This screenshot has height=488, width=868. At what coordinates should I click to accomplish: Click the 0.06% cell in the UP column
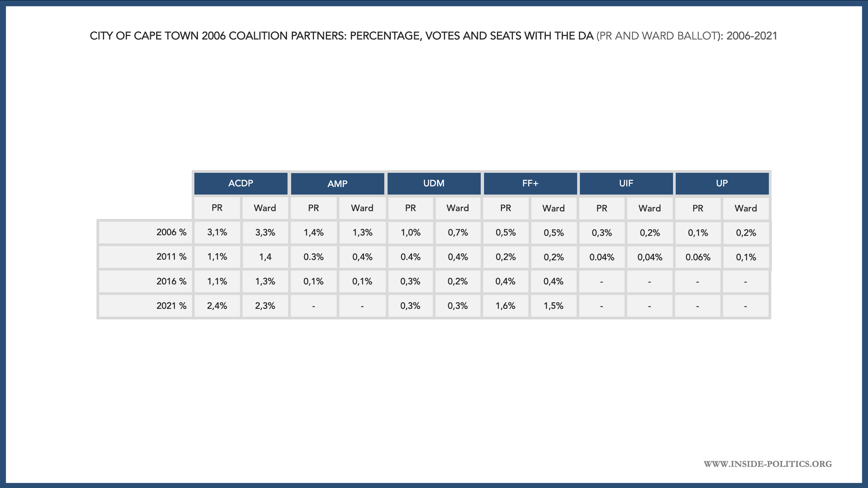[x=697, y=257]
